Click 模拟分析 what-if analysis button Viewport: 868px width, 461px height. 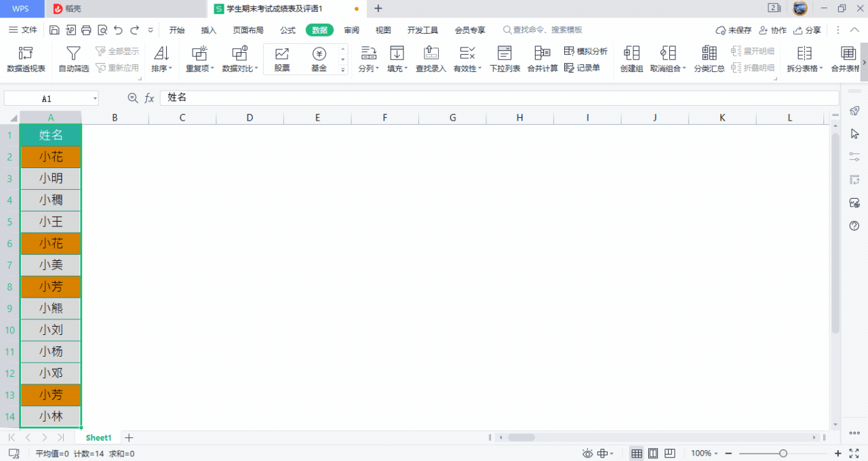(585, 52)
